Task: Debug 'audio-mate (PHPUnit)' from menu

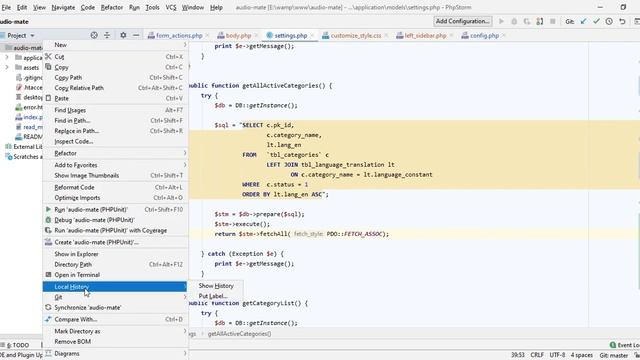Action: point(115,220)
